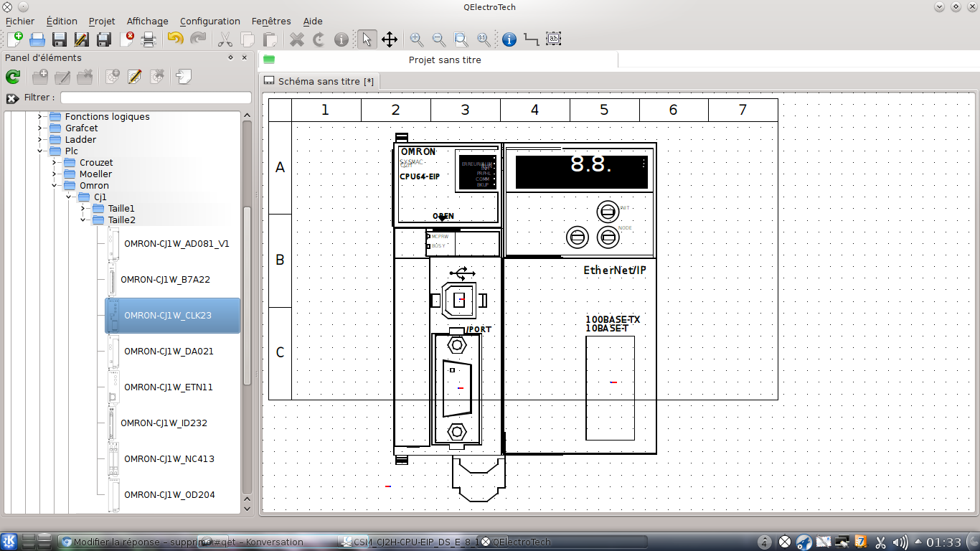Select element OMRON-CJ1W_AD081_V1
The height and width of the screenshot is (551, 980).
pos(173,243)
